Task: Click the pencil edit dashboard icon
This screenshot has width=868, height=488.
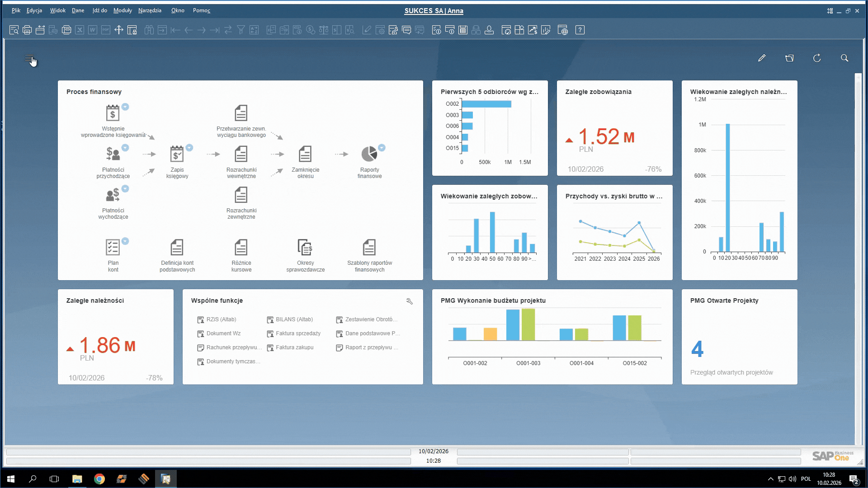Action: (x=762, y=58)
